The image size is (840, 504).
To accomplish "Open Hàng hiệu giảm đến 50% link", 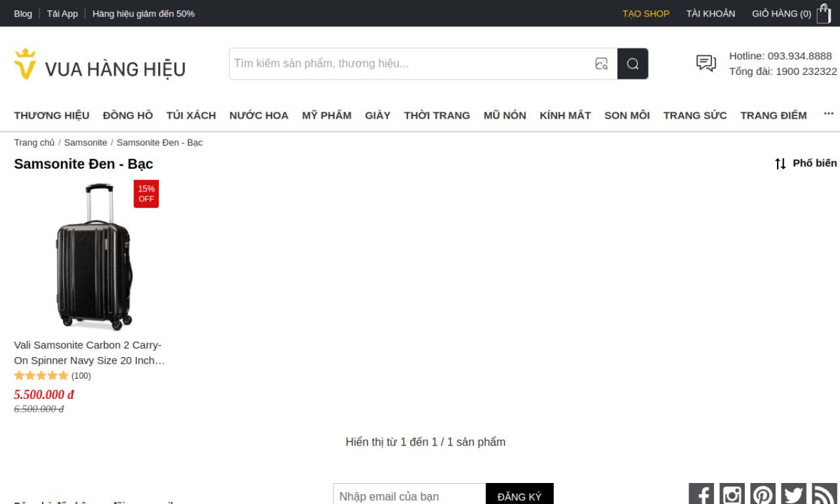I will coord(144,14).
